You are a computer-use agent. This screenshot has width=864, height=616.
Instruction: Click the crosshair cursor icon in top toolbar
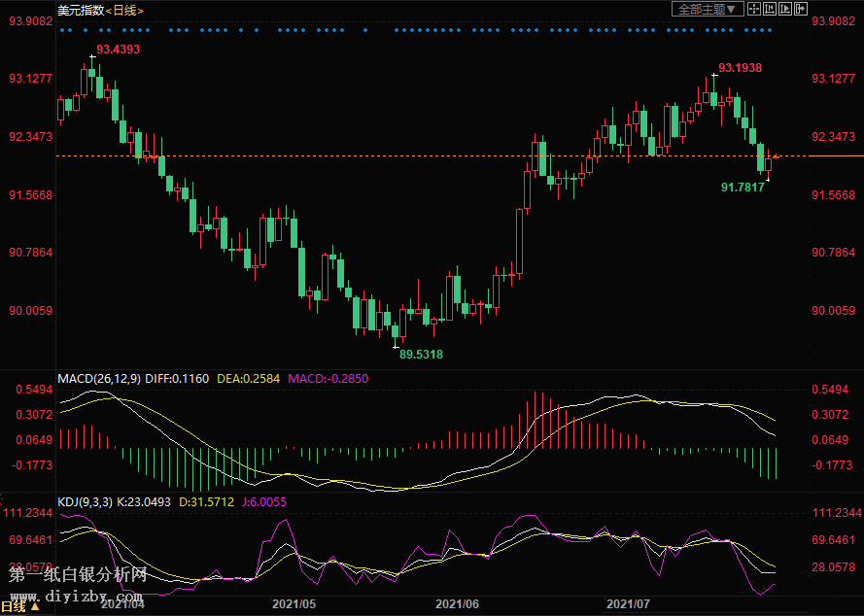[x=754, y=9]
